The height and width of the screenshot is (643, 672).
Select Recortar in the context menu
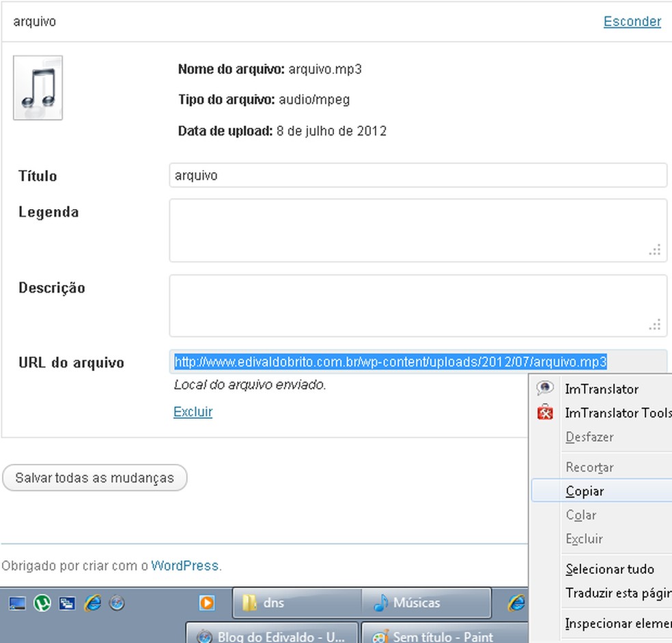click(602, 467)
